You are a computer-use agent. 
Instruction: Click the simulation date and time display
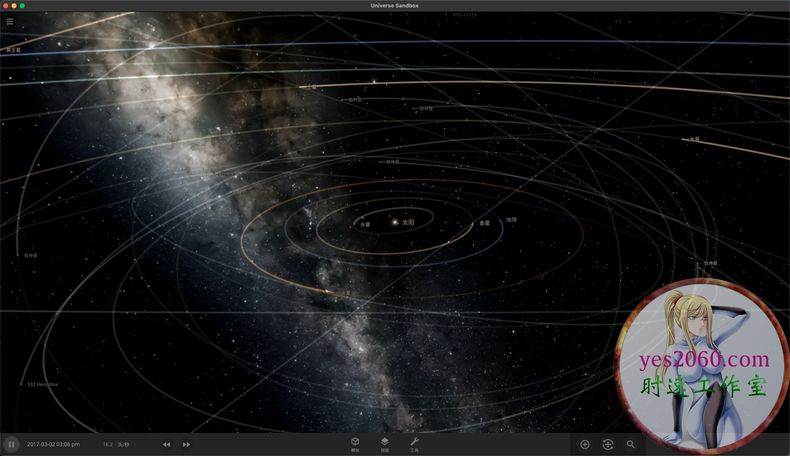tap(53, 444)
